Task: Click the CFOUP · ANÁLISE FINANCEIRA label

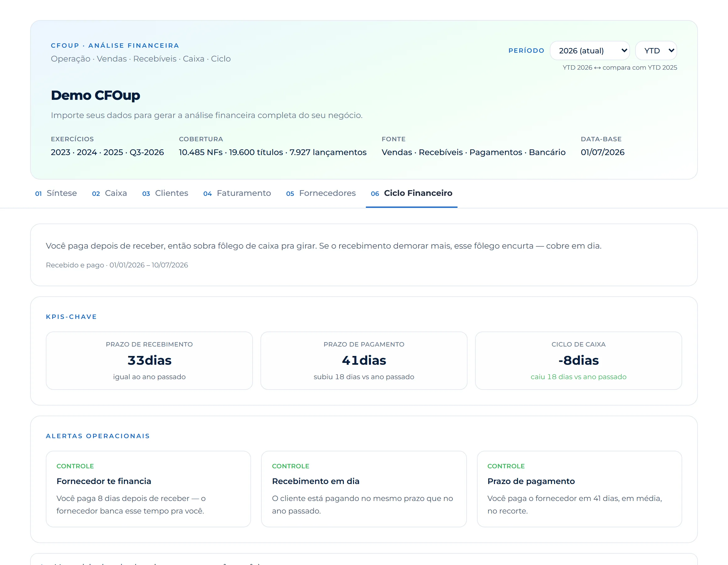Action: coord(115,46)
